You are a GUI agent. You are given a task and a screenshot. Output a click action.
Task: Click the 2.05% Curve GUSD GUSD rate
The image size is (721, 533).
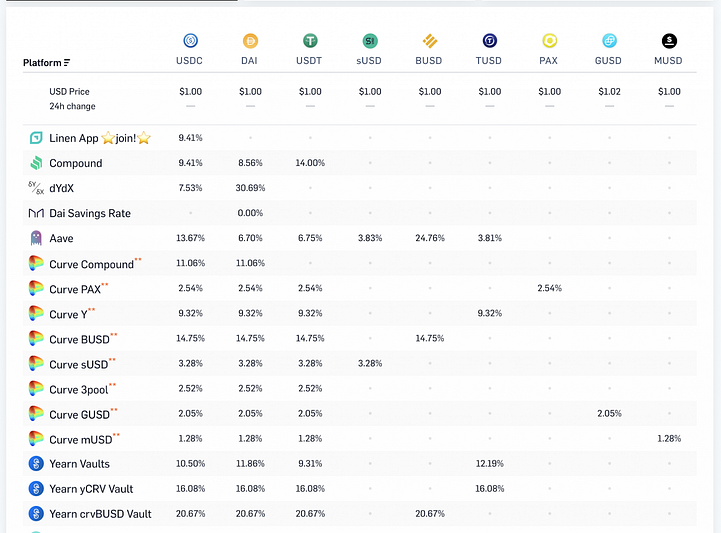609,413
